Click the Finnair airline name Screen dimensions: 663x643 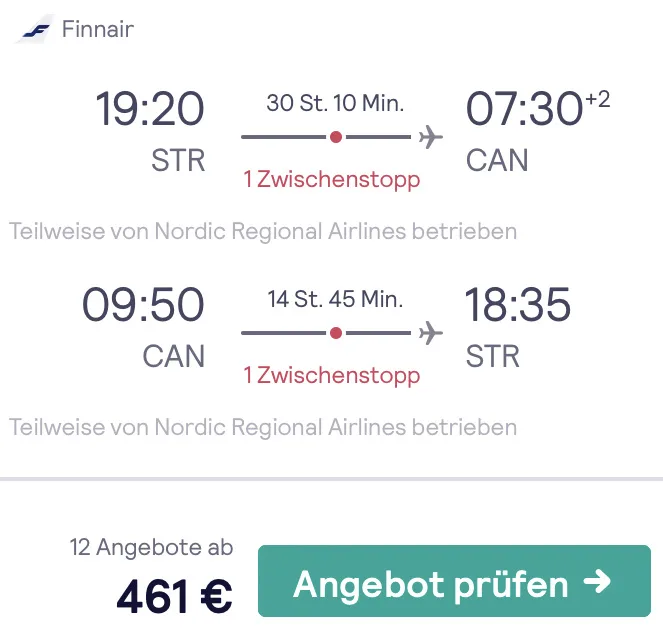[97, 29]
